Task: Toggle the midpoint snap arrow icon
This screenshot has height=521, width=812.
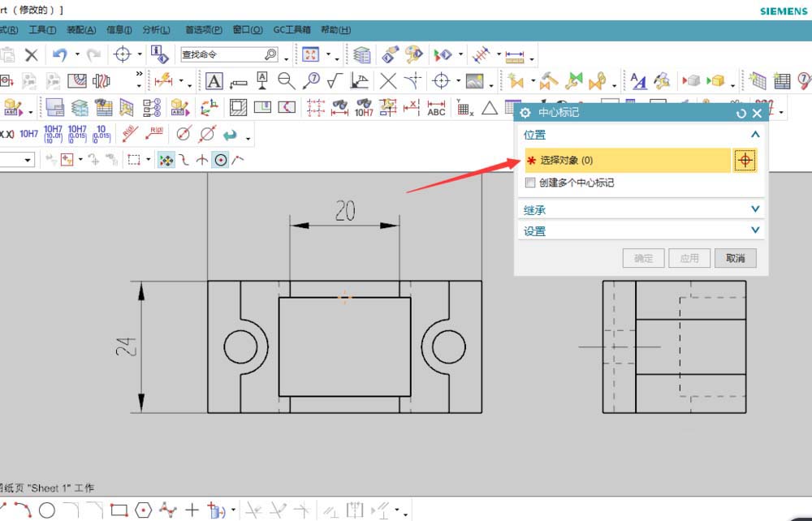Action: (202, 160)
